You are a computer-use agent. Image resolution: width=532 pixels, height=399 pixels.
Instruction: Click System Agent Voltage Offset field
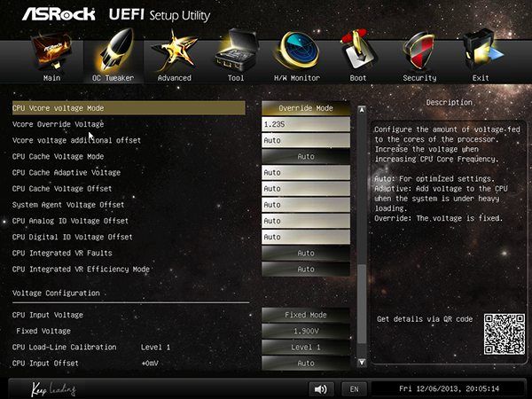pyautogui.click(x=306, y=205)
